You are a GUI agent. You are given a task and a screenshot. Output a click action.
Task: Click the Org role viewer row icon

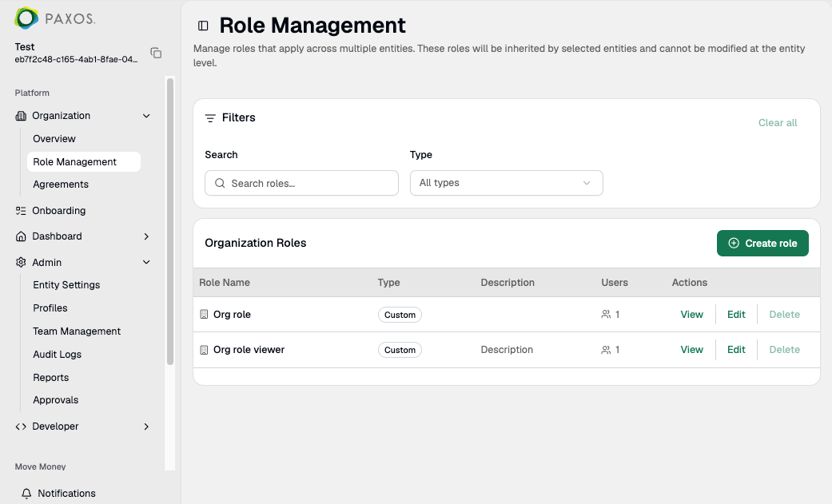tap(204, 350)
